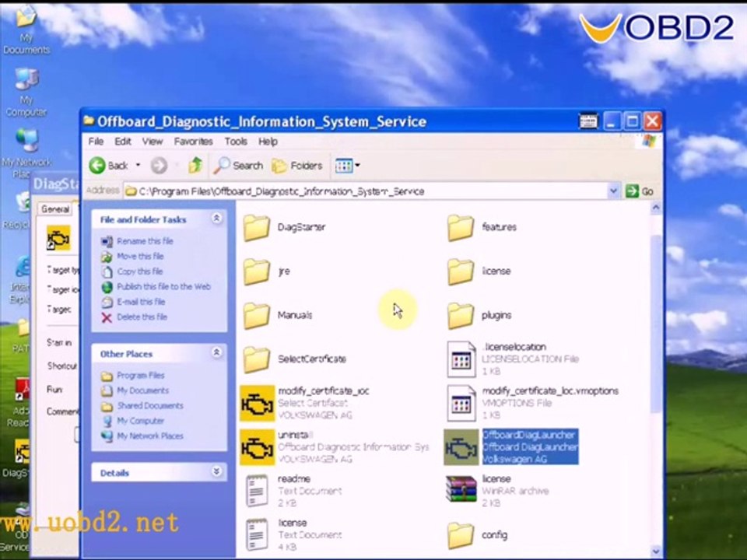Go back with the Back button
The width and height of the screenshot is (747, 560).
pyautogui.click(x=109, y=165)
